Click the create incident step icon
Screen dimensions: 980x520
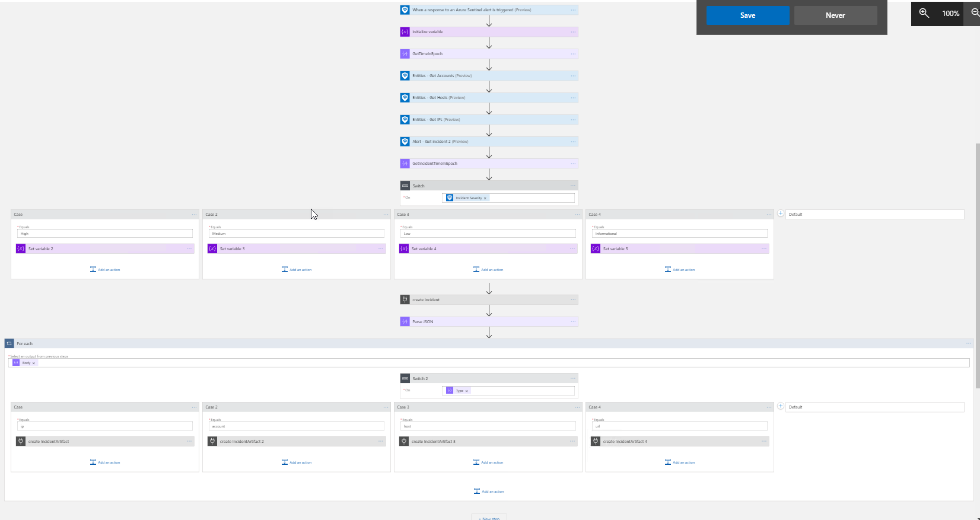pos(405,300)
